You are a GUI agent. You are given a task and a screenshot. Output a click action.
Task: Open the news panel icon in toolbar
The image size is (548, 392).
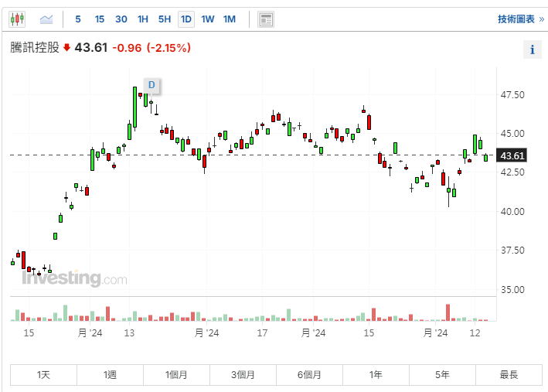266,19
